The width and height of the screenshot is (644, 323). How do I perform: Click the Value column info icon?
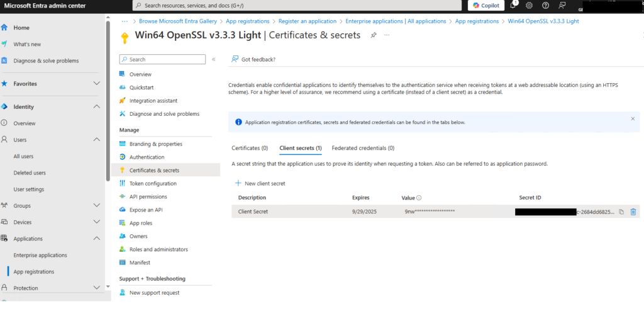419,198
